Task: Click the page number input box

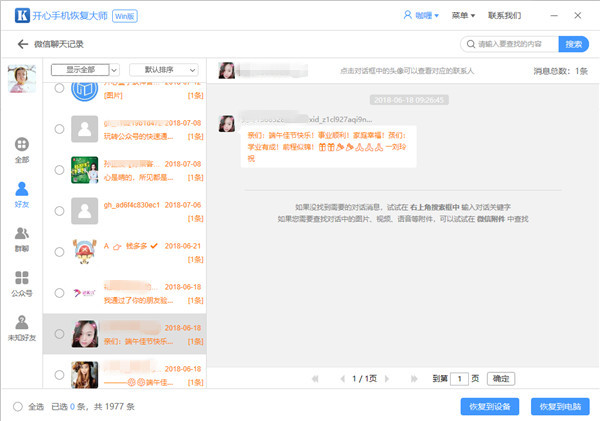Action: [x=459, y=379]
